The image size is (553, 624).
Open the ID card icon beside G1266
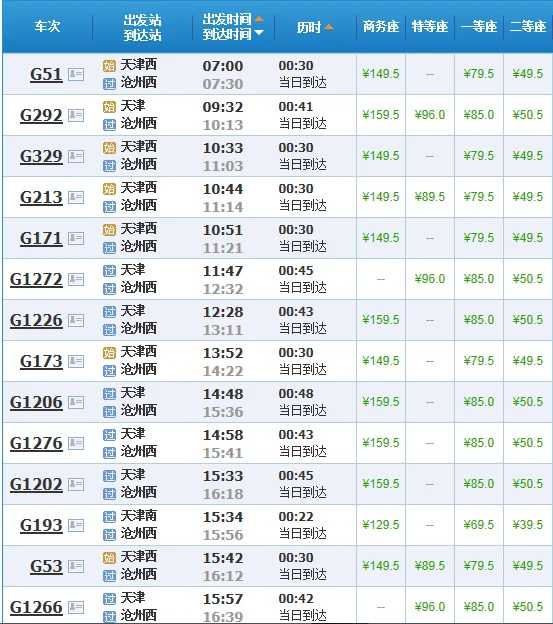point(76,607)
